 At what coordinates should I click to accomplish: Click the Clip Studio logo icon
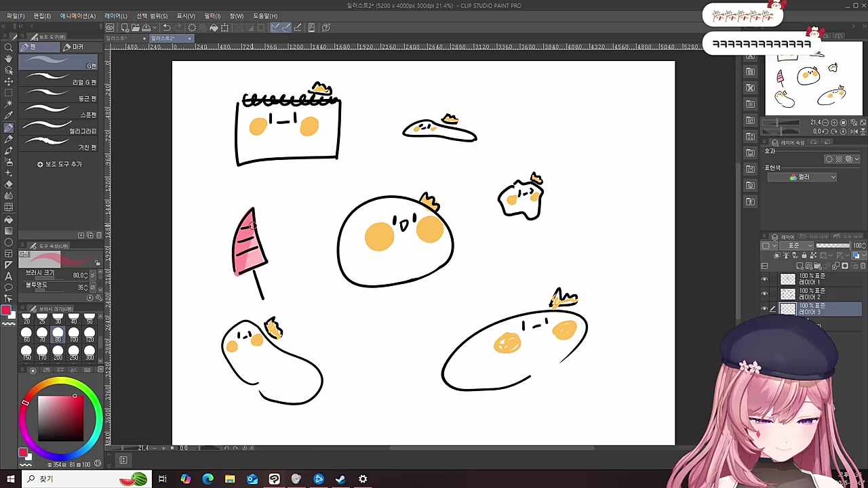point(110,28)
